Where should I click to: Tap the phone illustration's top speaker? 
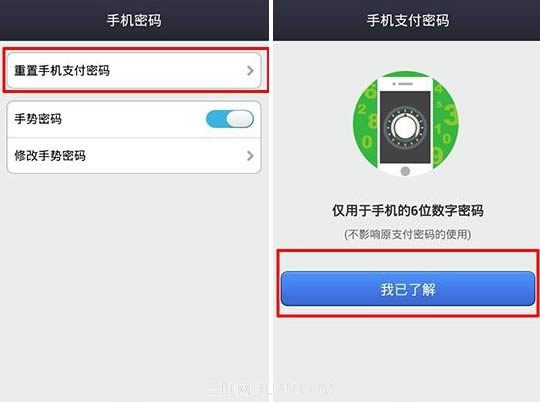pos(405,84)
